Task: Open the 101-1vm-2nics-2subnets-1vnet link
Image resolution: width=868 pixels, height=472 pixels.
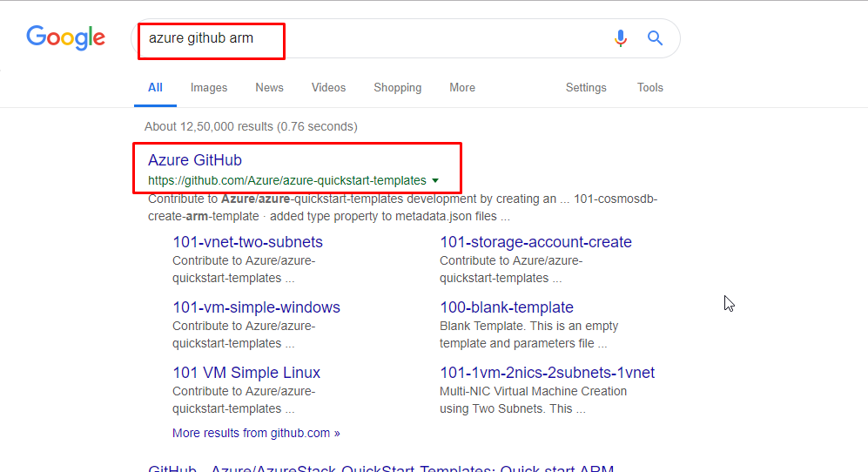Action: tap(547, 373)
